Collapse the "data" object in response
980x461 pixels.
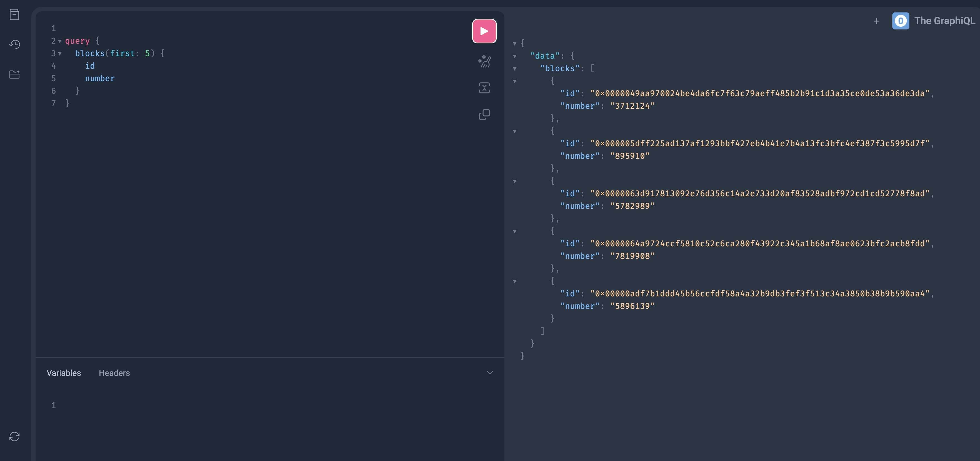click(515, 56)
